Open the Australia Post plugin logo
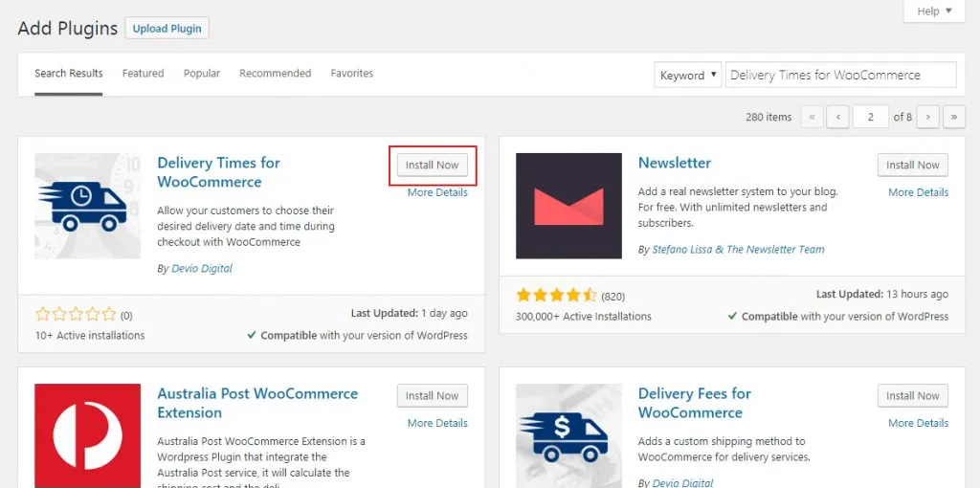 (87, 435)
